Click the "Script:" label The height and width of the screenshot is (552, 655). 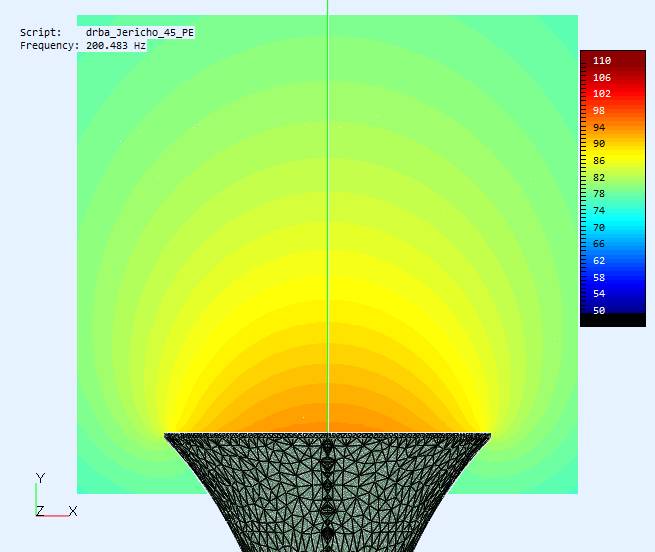point(41,33)
